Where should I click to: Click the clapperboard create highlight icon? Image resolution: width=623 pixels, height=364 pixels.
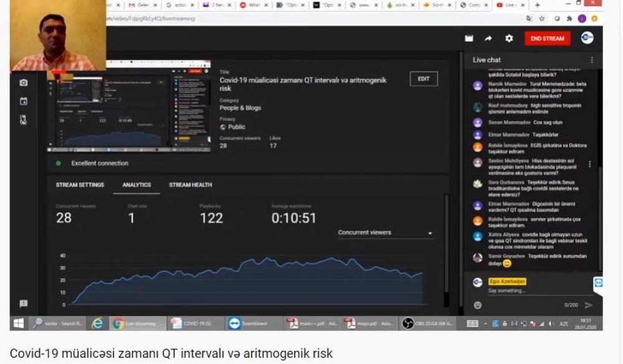(x=469, y=39)
